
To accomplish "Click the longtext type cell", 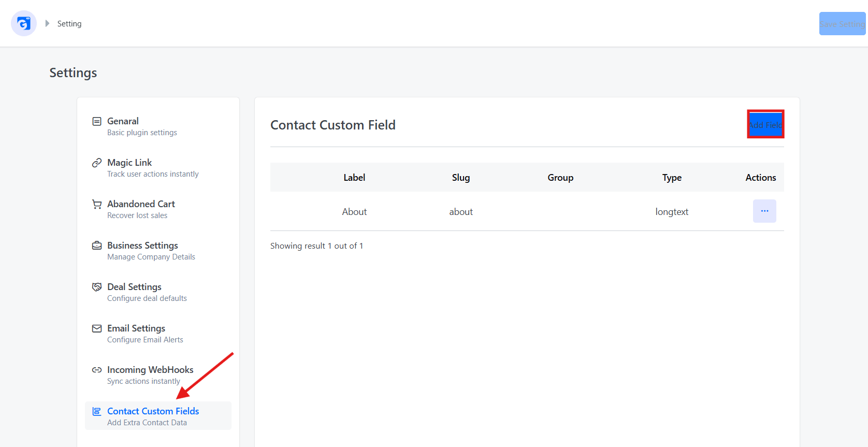I will [x=672, y=212].
